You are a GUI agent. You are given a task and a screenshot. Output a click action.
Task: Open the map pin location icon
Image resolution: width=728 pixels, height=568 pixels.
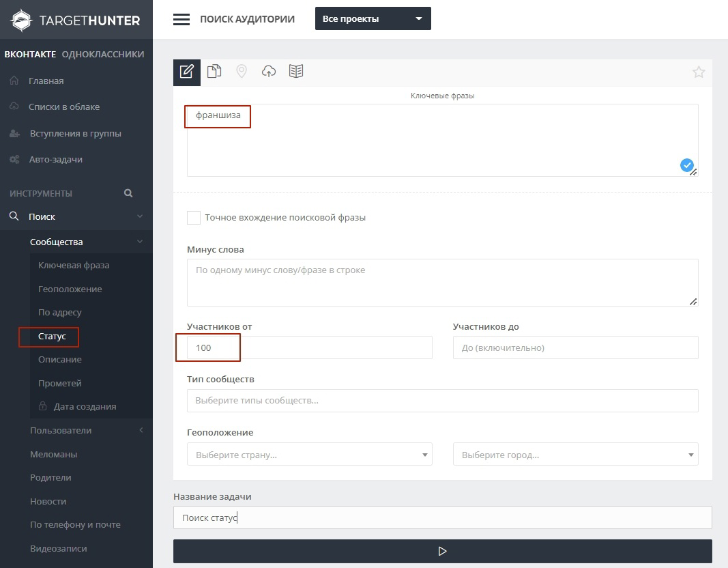(242, 71)
